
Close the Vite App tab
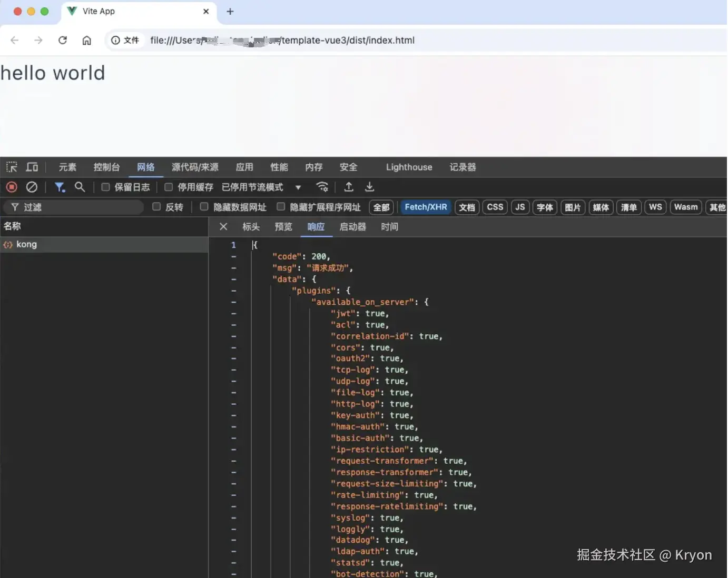coord(206,11)
